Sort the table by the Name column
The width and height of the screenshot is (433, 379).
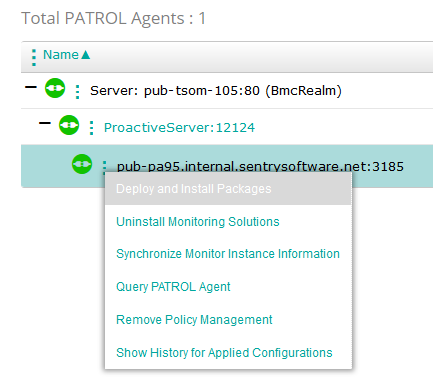[61, 55]
